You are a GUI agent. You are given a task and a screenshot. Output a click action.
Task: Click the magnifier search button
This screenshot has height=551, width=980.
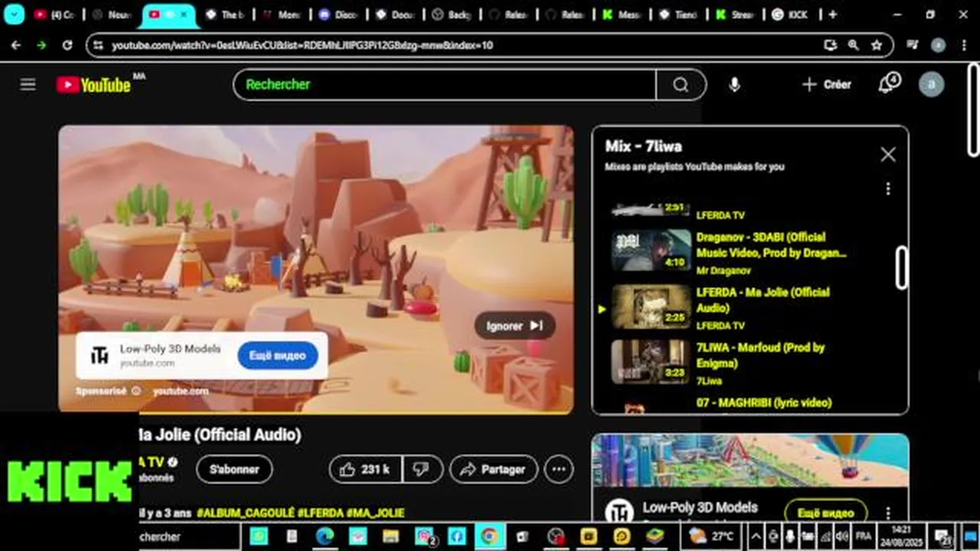[681, 85]
